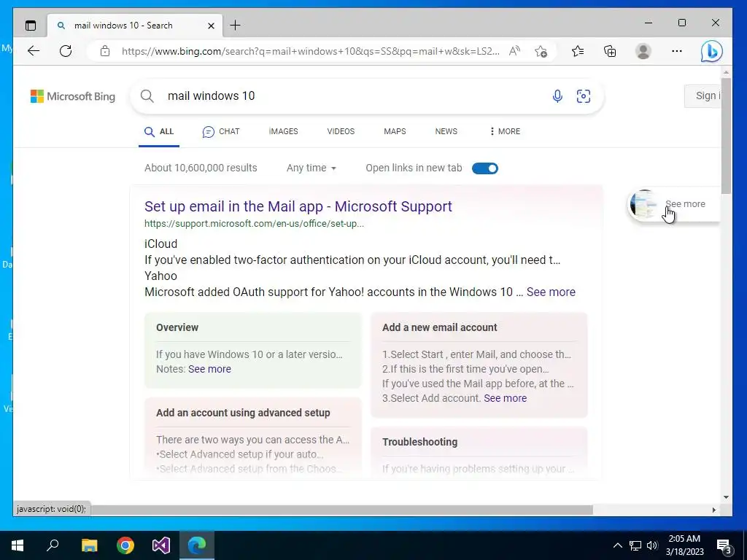Refresh the page

(x=66, y=51)
